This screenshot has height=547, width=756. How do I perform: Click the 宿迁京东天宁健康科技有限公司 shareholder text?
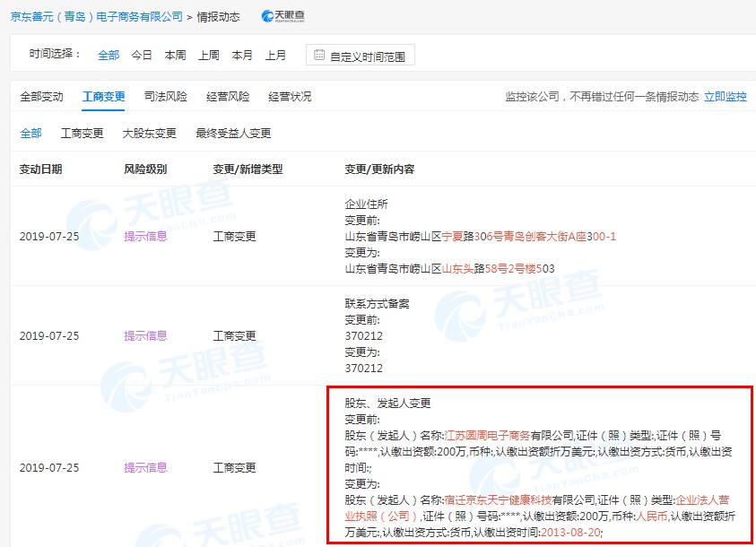pos(520,499)
